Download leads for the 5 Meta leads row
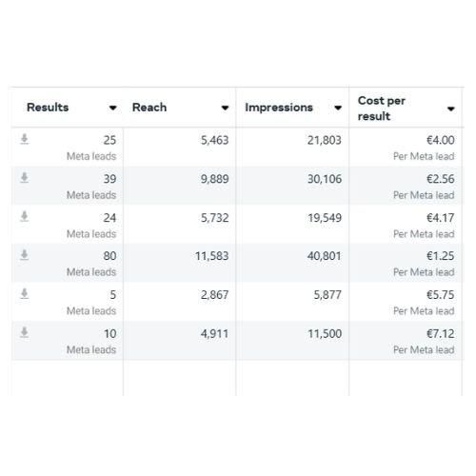The width and height of the screenshot is (476, 476). (25, 294)
